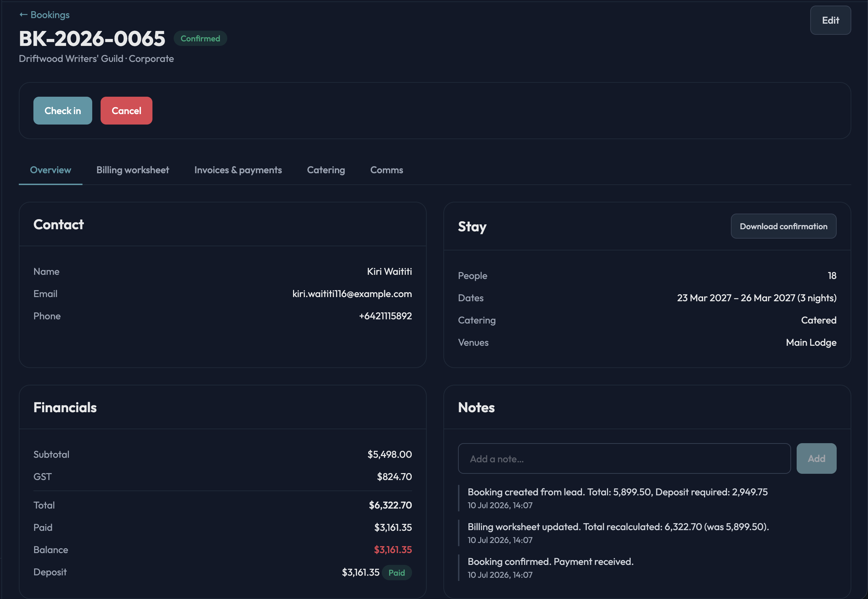Click Download confirmation button

pyautogui.click(x=783, y=226)
